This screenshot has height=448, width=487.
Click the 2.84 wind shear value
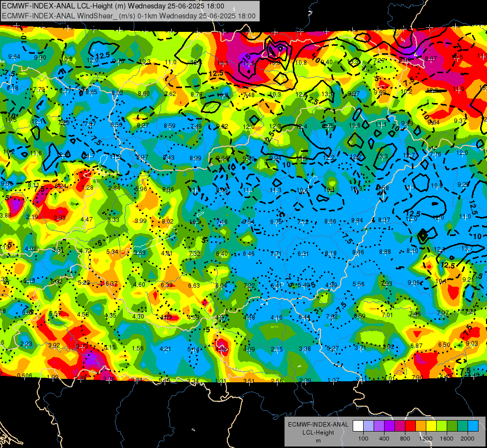[x=114, y=188]
